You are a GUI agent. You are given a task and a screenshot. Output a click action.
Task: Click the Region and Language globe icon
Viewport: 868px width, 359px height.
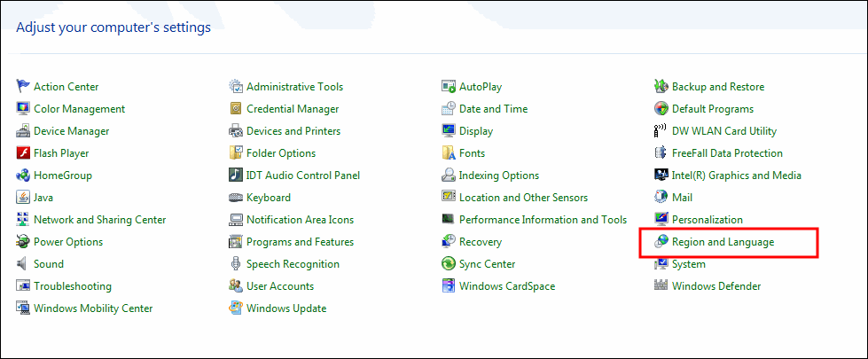(661, 241)
